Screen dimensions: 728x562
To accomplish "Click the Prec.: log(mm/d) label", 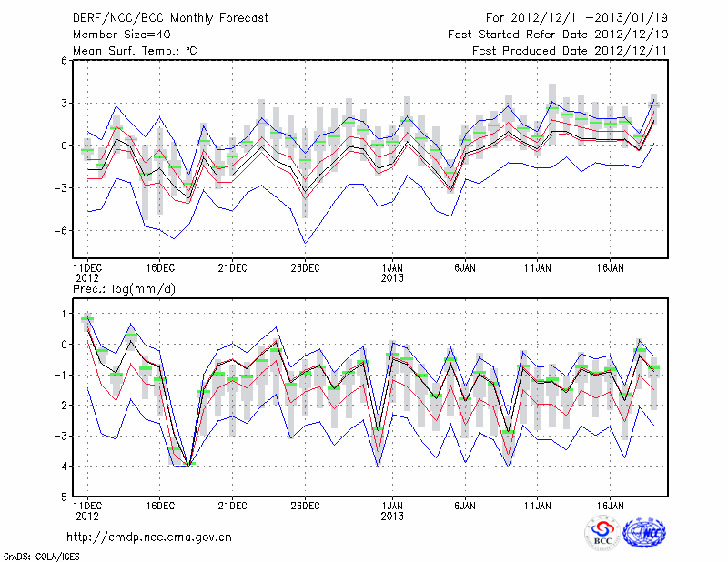I will pyautogui.click(x=126, y=288).
